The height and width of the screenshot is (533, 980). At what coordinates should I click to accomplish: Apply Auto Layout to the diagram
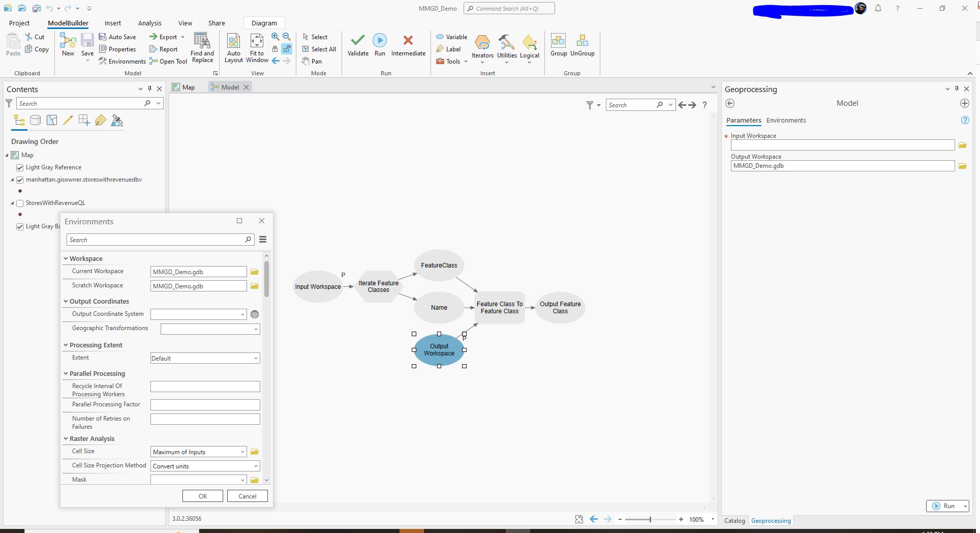click(x=234, y=48)
